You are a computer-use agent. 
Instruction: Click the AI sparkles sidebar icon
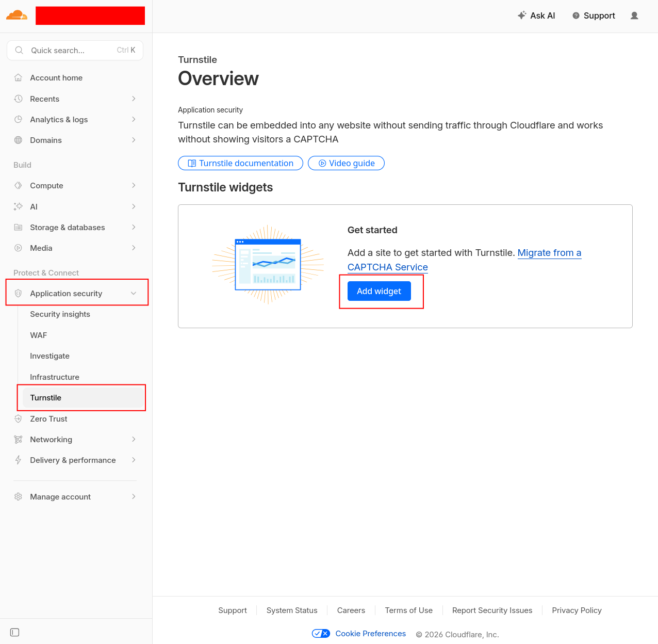tap(18, 206)
